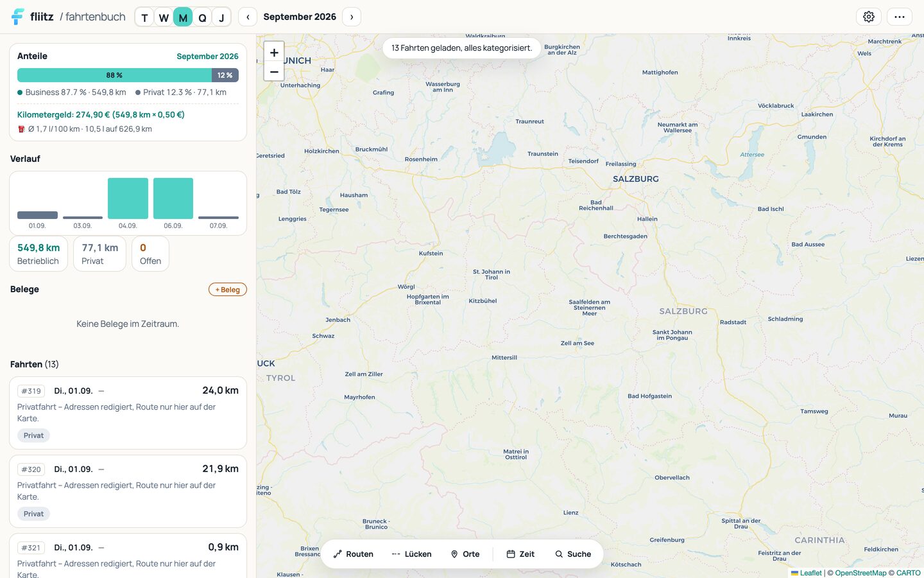Click Kitzbühel label on the map
The image size is (924, 578).
483,301
